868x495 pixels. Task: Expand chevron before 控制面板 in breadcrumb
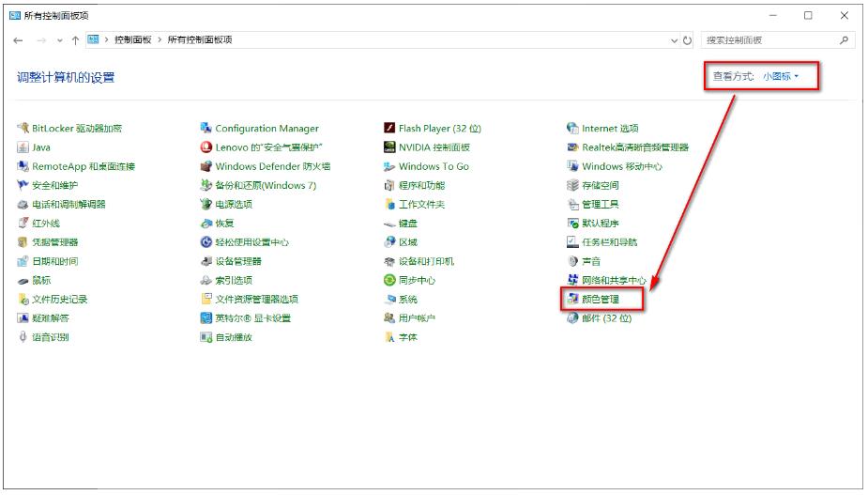(106, 39)
